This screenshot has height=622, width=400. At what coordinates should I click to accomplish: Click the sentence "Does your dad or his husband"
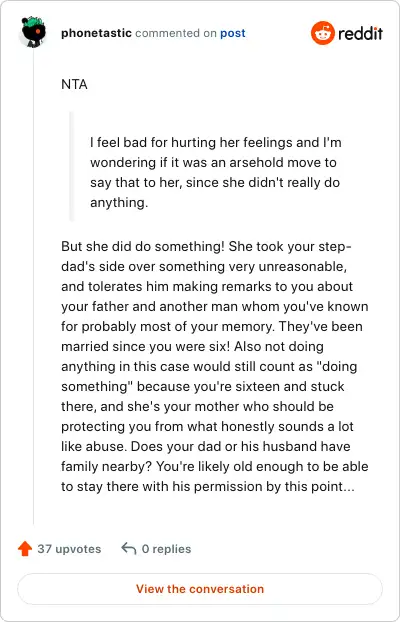(x=241, y=447)
